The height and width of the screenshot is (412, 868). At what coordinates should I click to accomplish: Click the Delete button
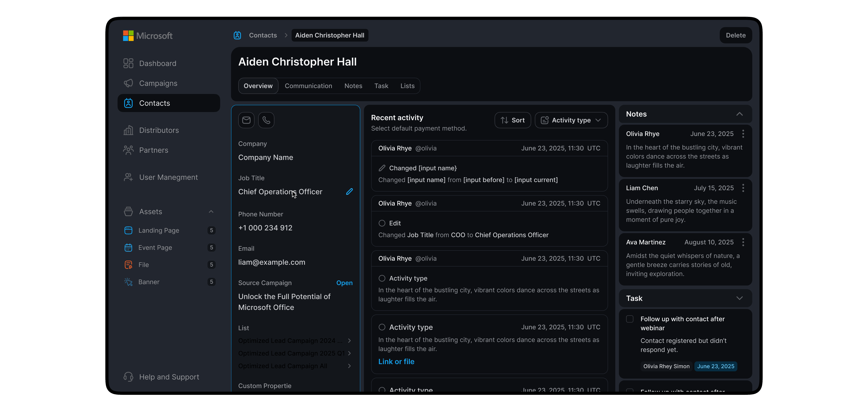[736, 35]
